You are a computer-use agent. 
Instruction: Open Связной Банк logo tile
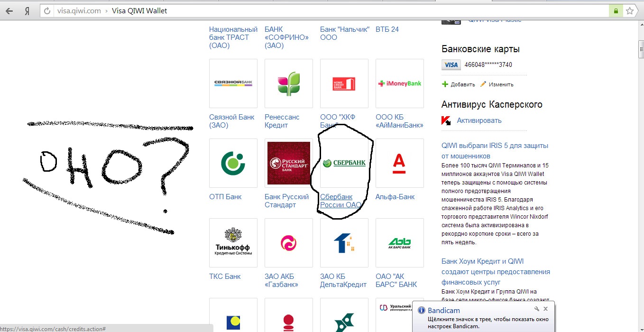coord(233,83)
